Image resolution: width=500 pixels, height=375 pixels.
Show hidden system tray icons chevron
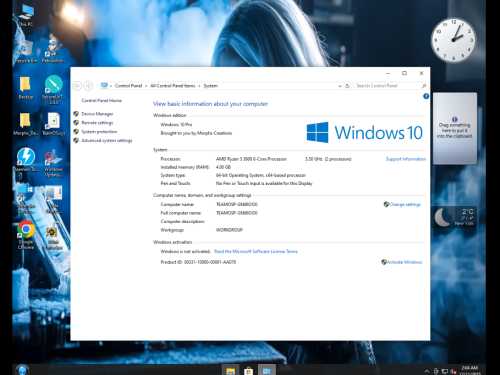click(x=427, y=371)
